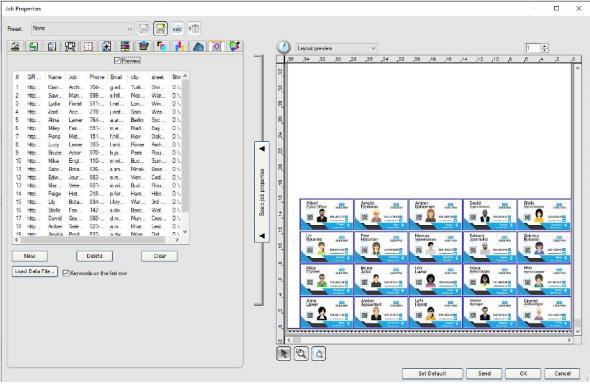Click the OK button
This screenshot has height=384, width=590.
tap(523, 373)
